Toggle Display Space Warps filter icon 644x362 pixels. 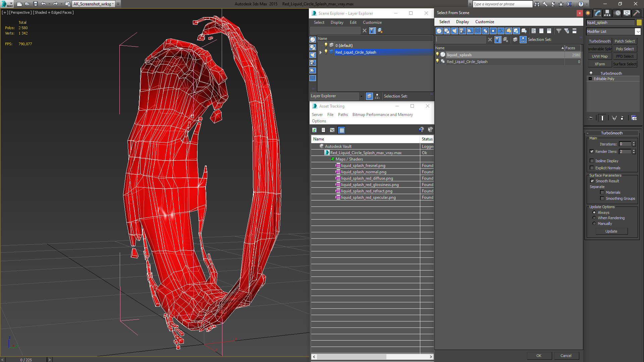pyautogui.click(x=478, y=31)
